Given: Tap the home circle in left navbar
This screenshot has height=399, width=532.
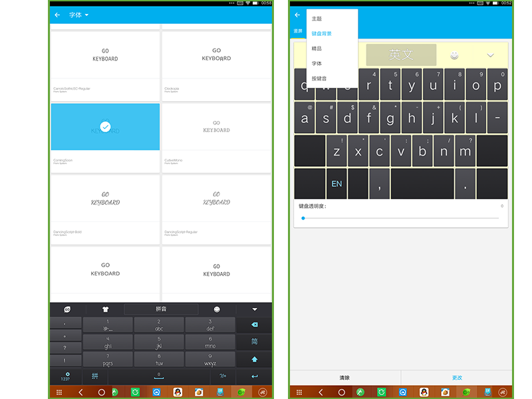Looking at the screenshot, I should 101,392.
